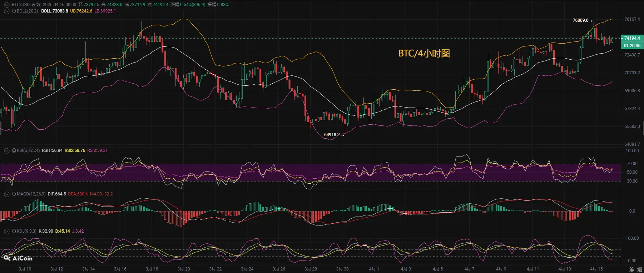This screenshot has height=273, width=644.
Task: Collapse the MACD(12,26,9) indicator chevron
Action: click(6, 194)
